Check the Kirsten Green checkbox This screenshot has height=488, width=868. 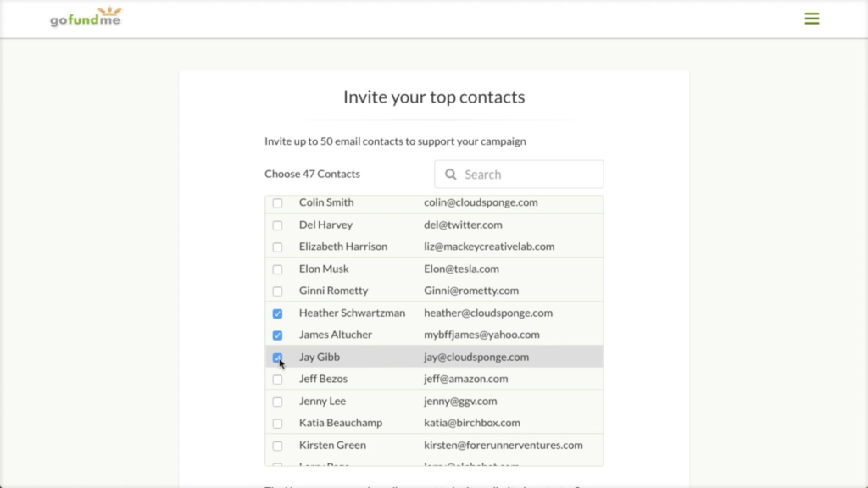pyautogui.click(x=277, y=446)
